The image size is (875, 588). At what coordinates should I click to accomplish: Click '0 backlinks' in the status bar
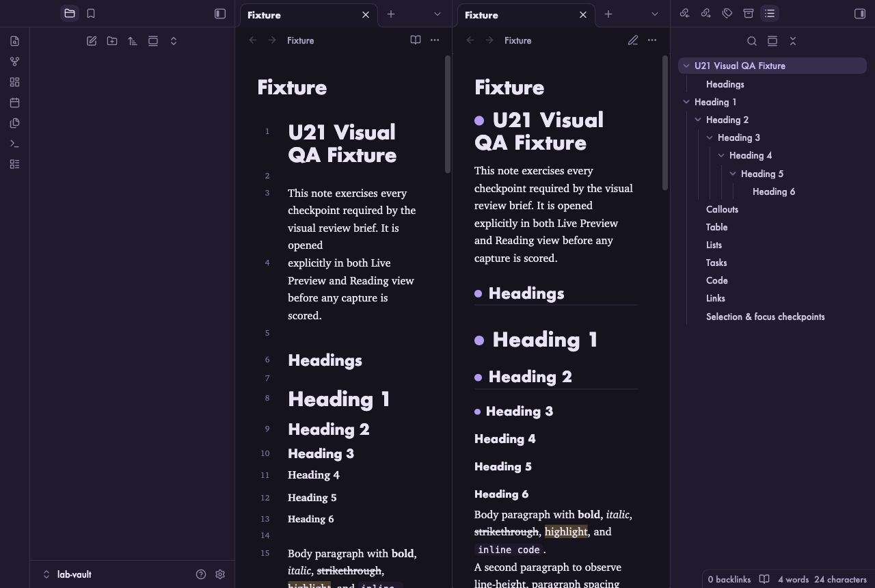pos(729,579)
